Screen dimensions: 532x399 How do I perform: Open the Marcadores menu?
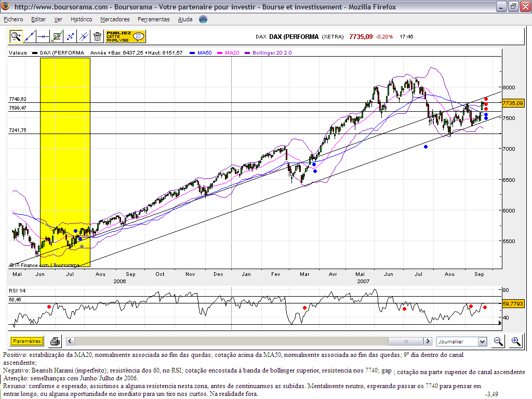(x=115, y=19)
